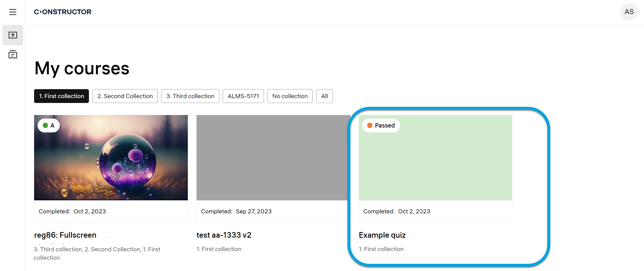Select the My courses sidebar icon
This screenshot has height=271, width=644.
[x=13, y=35]
